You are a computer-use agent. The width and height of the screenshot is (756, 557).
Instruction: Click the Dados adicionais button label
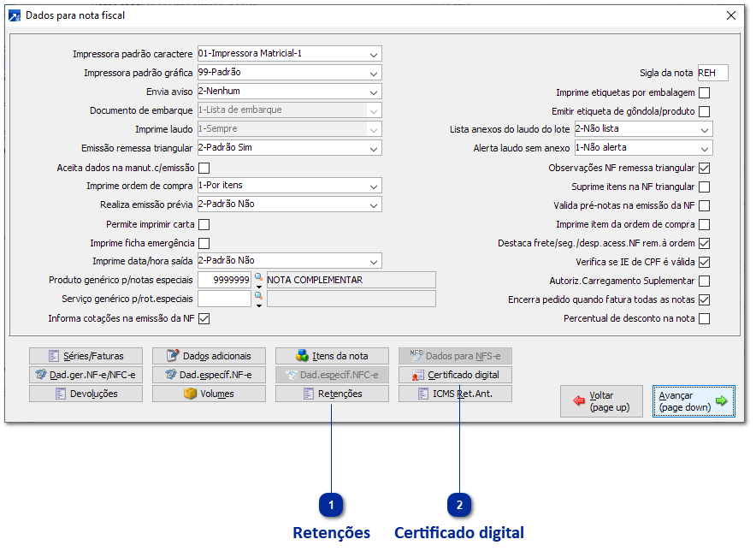tap(217, 357)
